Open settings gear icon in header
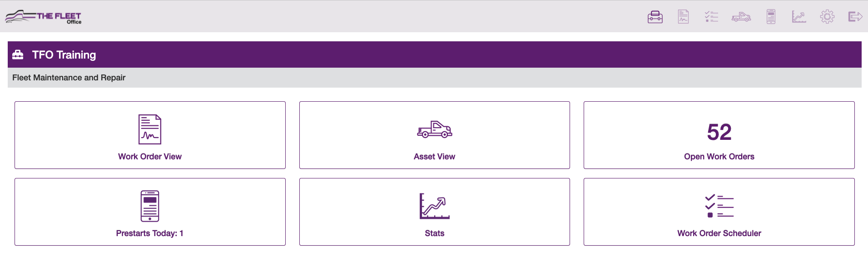 pyautogui.click(x=827, y=17)
